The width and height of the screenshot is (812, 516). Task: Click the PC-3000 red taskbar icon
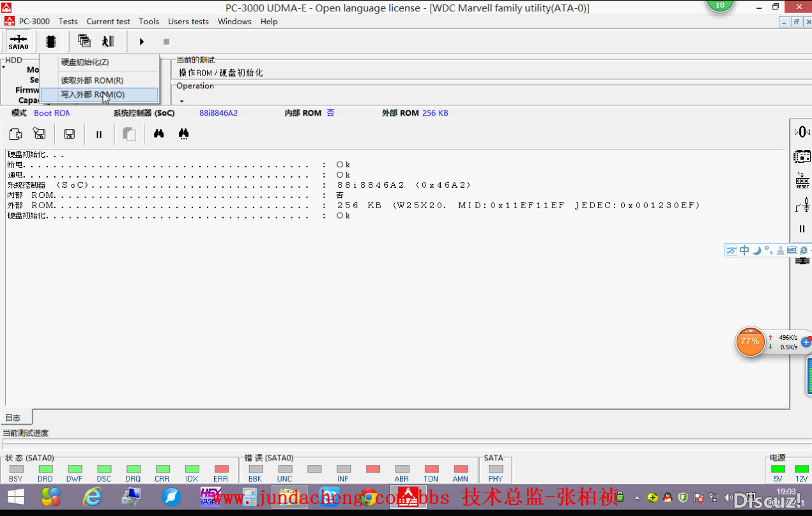(408, 497)
